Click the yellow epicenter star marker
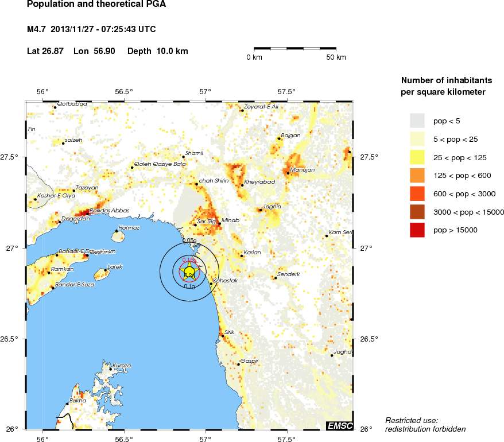The height and width of the screenshot is (442, 504). 189,272
